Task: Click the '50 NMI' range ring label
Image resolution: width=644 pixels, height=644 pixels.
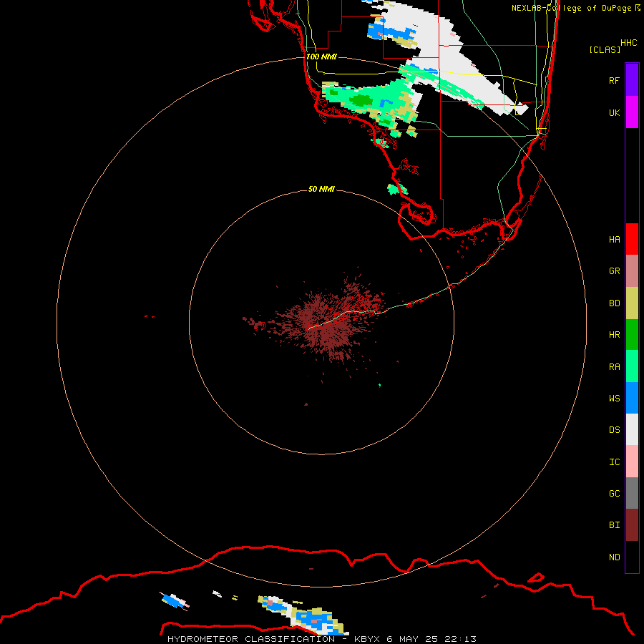Action: click(321, 189)
